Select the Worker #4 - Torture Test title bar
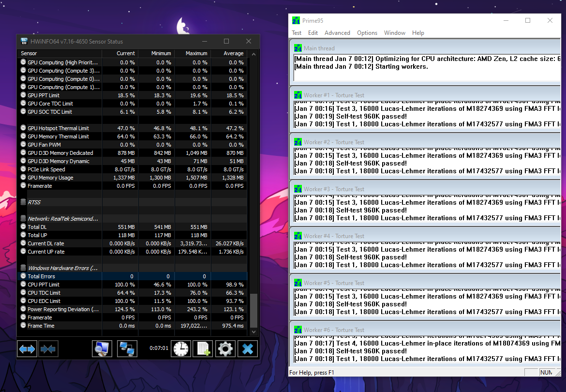566x392 pixels. [x=425, y=236]
